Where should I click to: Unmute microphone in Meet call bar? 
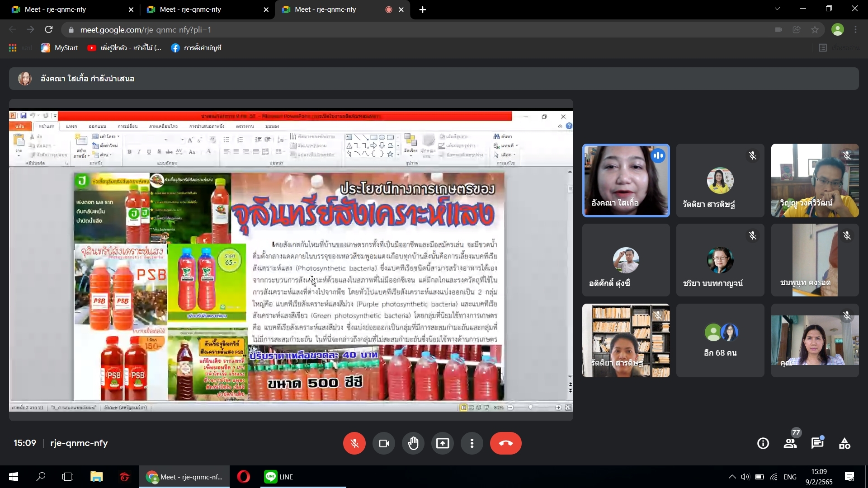(354, 443)
